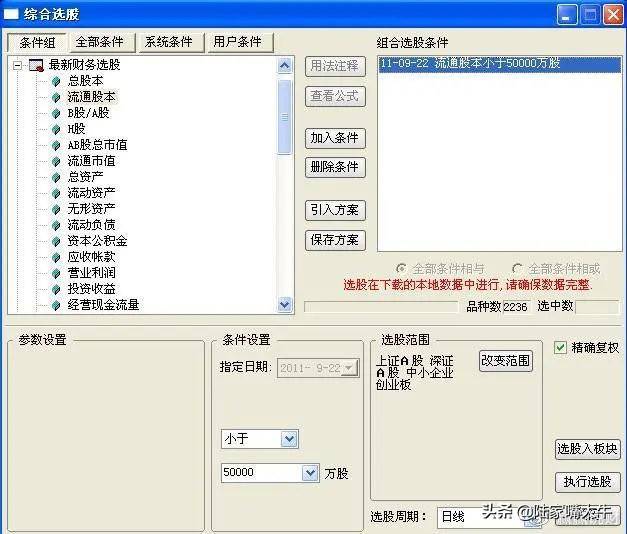This screenshot has height=534, width=627.
Task: Select the 投资收益 tree item
Action: [x=92, y=289]
